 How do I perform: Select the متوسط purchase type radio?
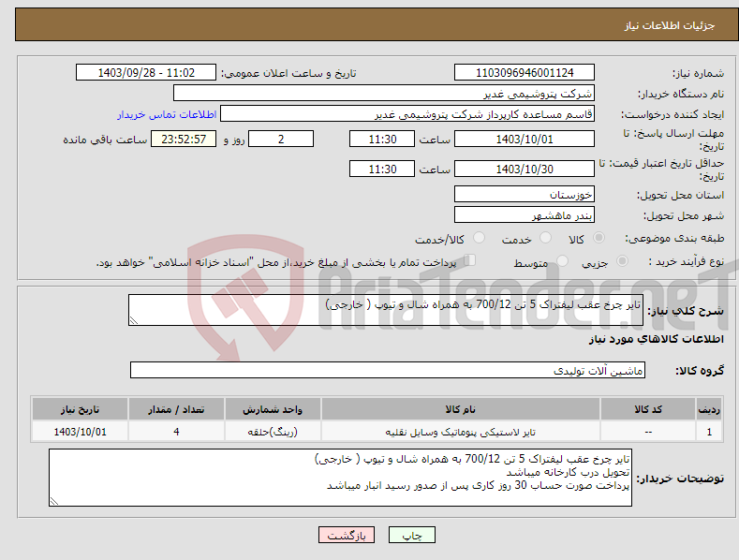562,261
